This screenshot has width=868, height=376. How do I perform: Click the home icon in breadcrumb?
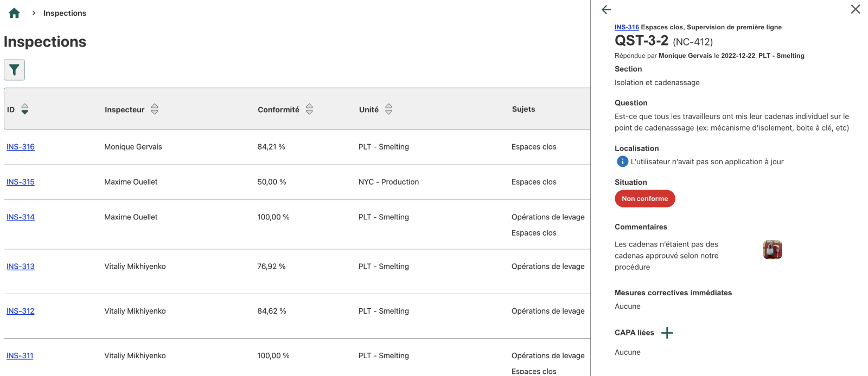[x=14, y=13]
